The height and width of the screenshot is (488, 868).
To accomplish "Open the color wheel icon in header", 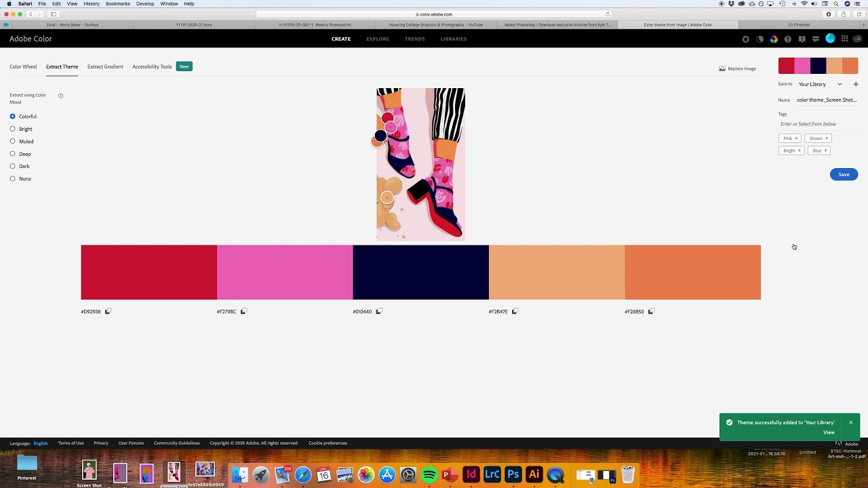I will pyautogui.click(x=774, y=39).
